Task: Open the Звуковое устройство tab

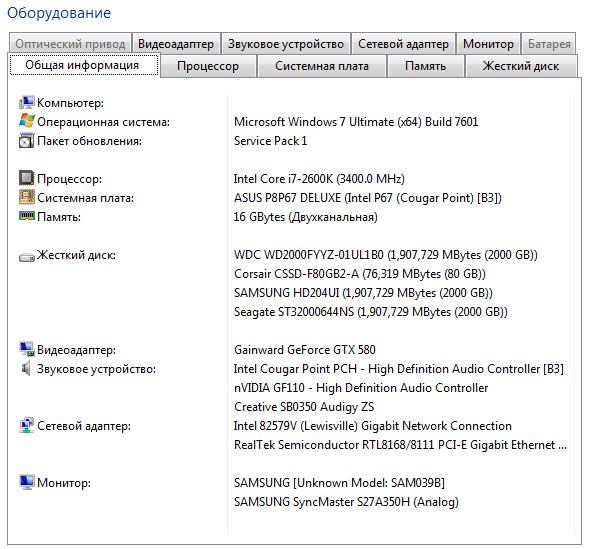Action: click(286, 44)
